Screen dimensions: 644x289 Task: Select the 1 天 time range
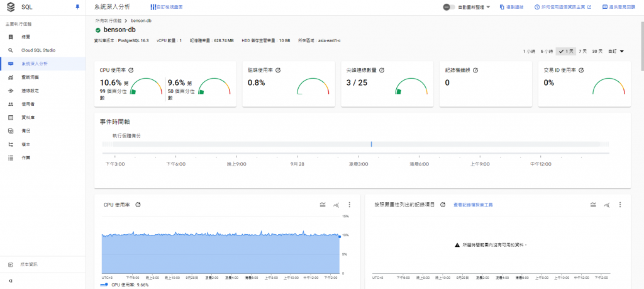[566, 52]
